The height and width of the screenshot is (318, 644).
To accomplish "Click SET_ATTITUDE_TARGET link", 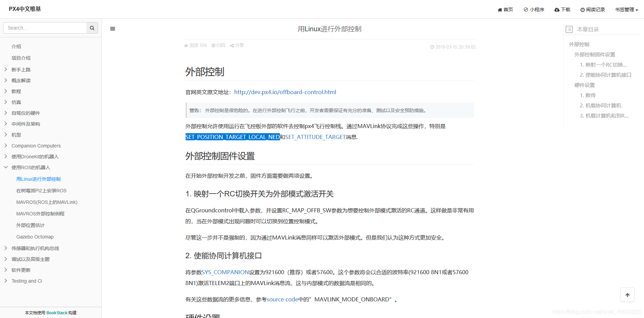I will 315,137.
